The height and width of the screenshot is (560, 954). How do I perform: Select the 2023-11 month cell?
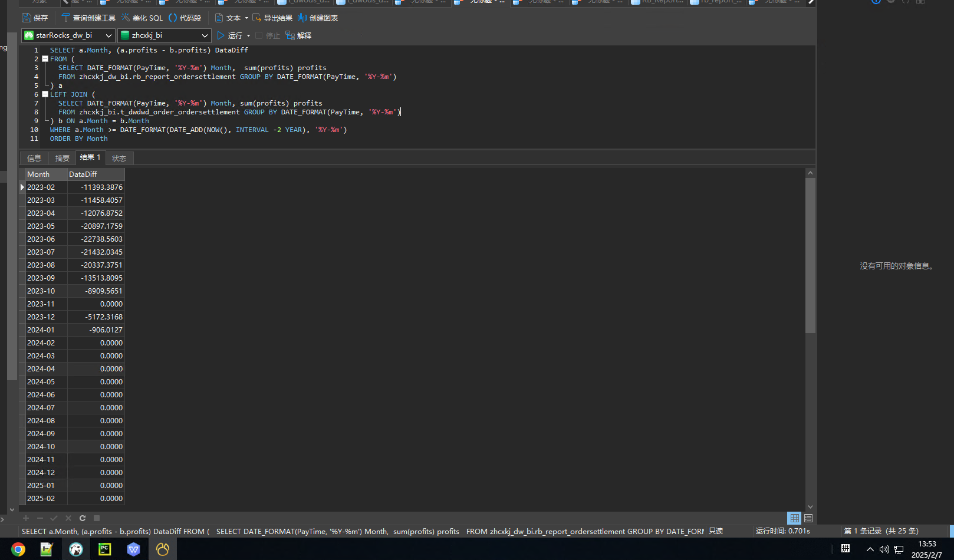click(46, 304)
